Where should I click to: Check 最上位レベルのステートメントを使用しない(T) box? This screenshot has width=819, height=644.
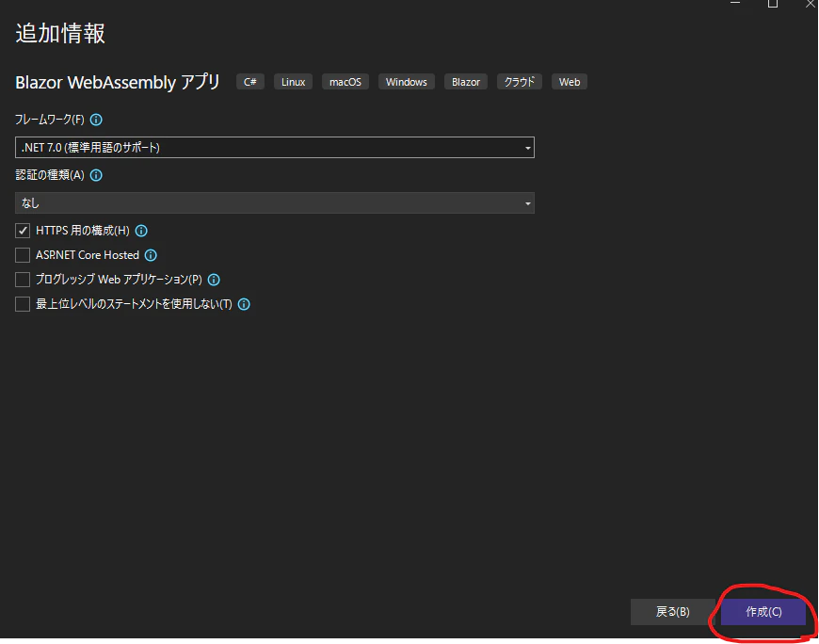point(23,304)
